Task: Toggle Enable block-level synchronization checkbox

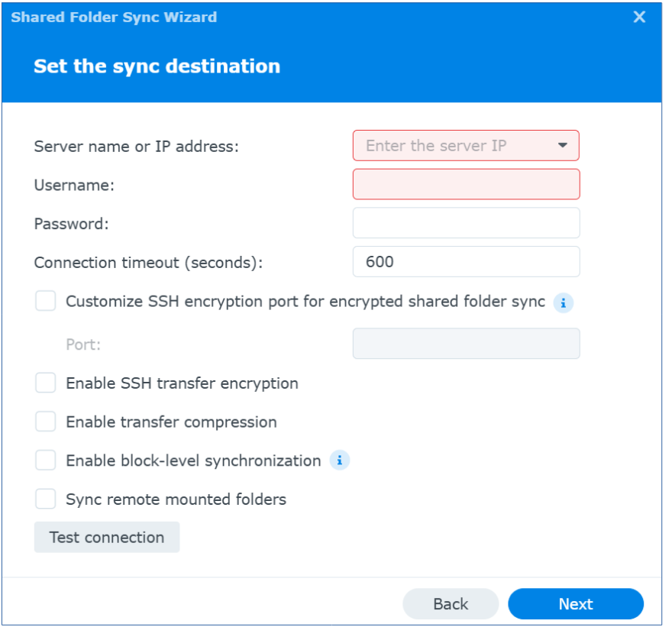Action: tap(46, 461)
